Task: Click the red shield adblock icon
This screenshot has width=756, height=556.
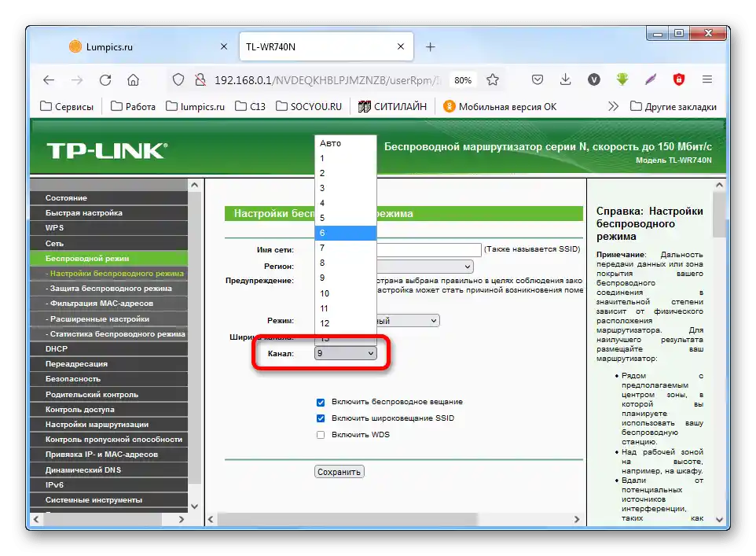Action: point(679,79)
